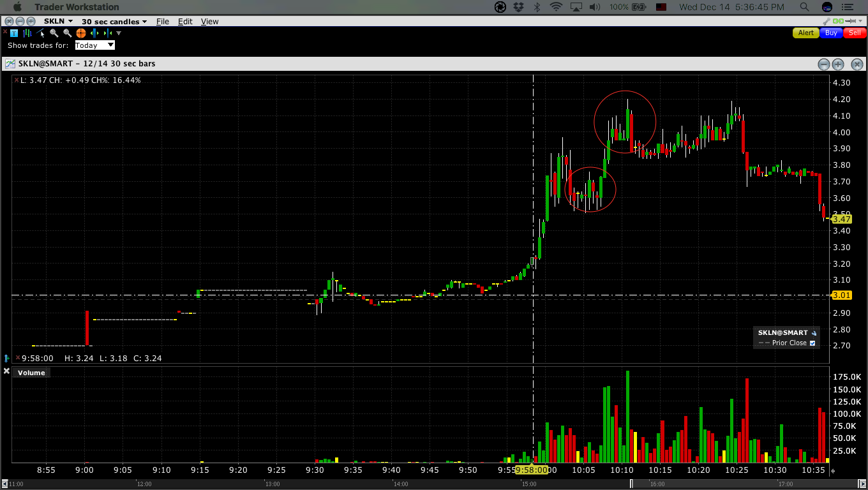Click the Wi-Fi status icon
This screenshot has height=490, width=868.
pyautogui.click(x=556, y=7)
